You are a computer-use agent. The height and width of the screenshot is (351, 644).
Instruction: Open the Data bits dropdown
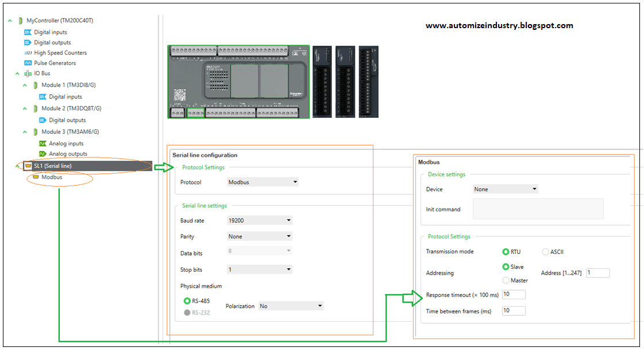pyautogui.click(x=260, y=250)
